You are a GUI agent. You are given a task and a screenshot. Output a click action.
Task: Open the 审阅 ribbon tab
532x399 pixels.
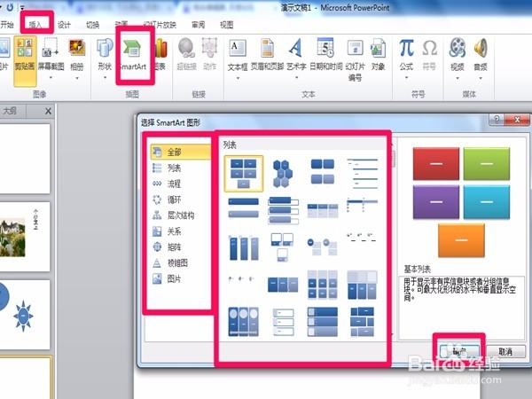pos(198,25)
